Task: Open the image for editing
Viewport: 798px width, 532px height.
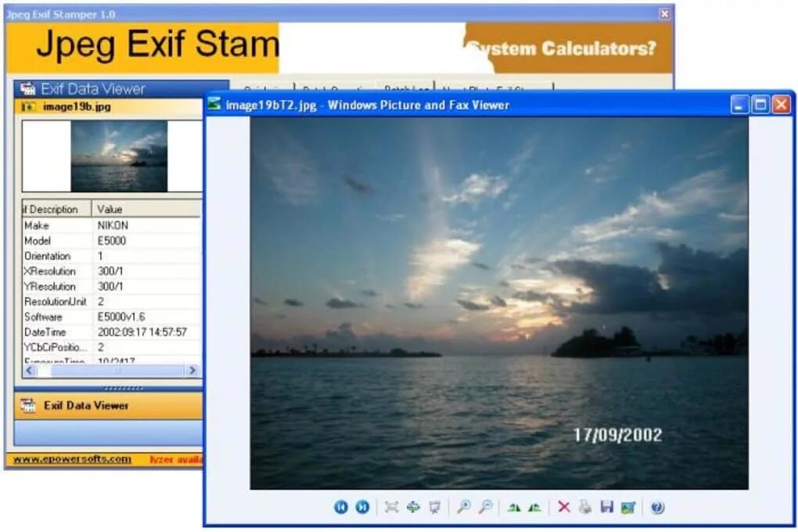Action: tap(628, 507)
